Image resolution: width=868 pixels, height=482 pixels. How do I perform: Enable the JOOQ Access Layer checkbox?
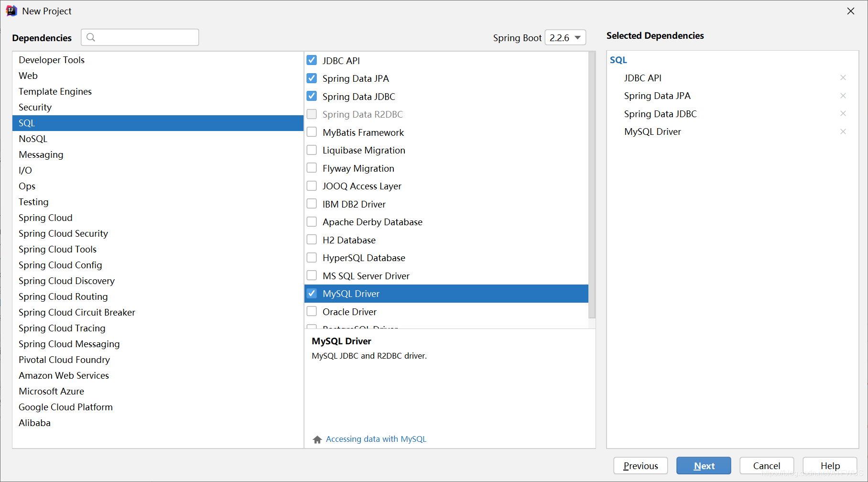coord(312,186)
